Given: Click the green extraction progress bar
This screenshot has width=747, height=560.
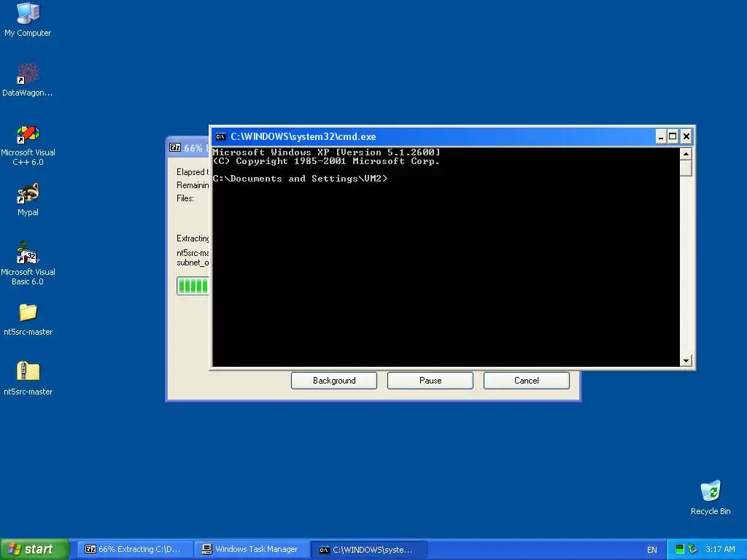Looking at the screenshot, I should (x=193, y=286).
